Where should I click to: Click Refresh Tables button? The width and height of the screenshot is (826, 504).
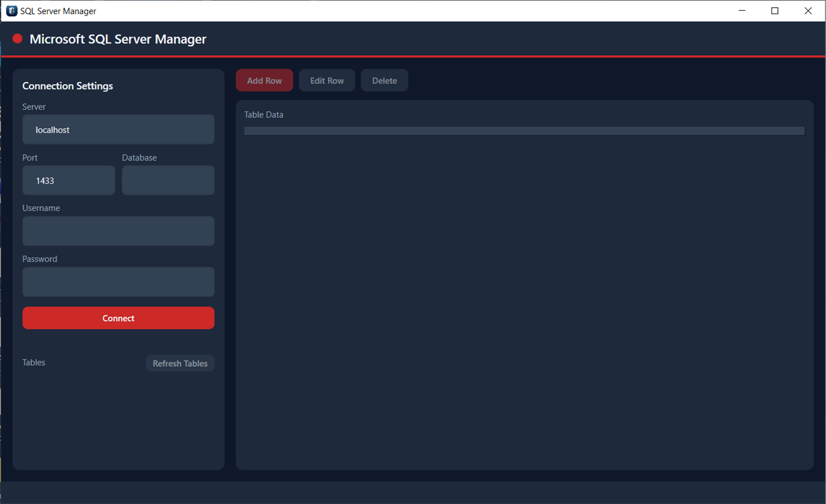pyautogui.click(x=180, y=363)
